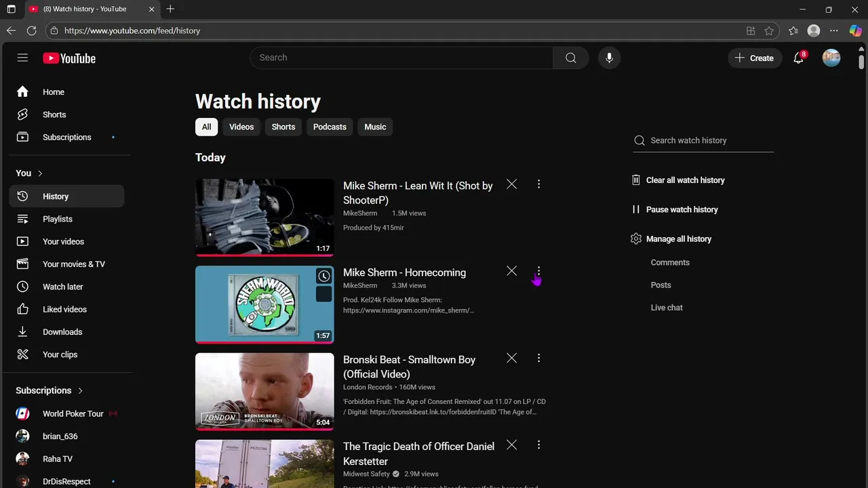Open Comments history link
Screen dimensions: 868x488
click(x=670, y=262)
